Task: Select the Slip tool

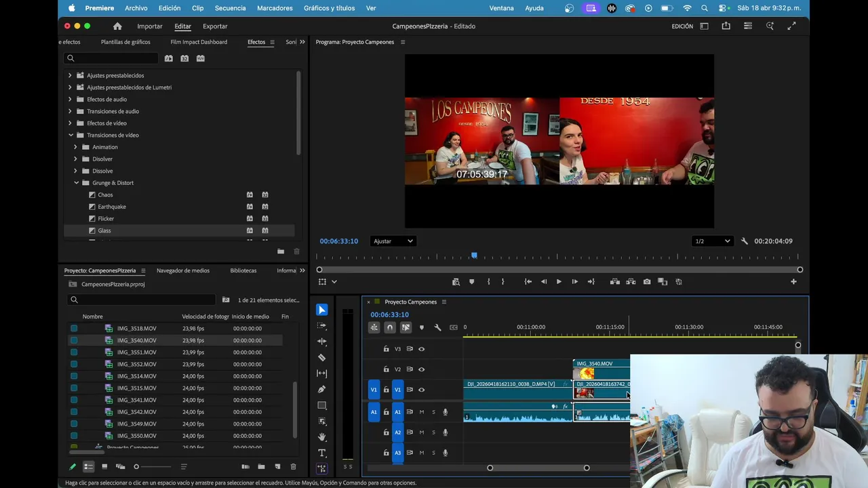Action: coord(322,373)
